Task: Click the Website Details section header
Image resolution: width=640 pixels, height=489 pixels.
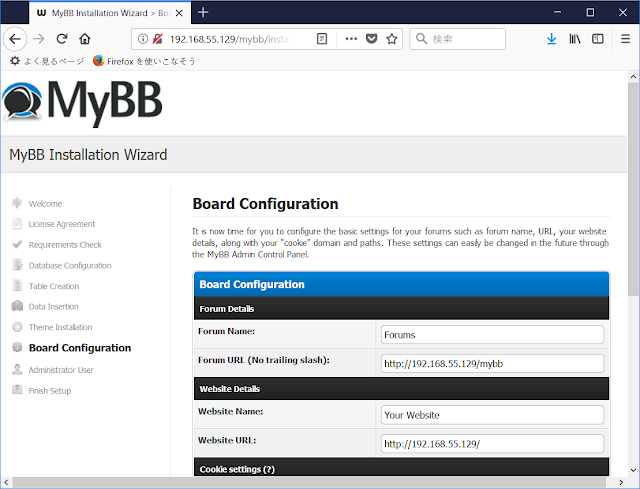Action: pos(401,389)
